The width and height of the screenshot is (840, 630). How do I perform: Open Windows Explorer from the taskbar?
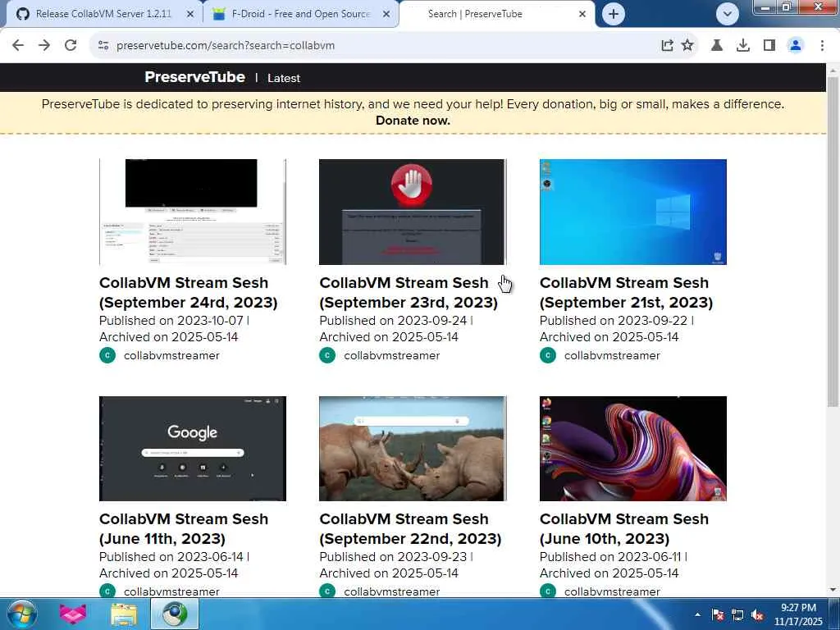124,614
